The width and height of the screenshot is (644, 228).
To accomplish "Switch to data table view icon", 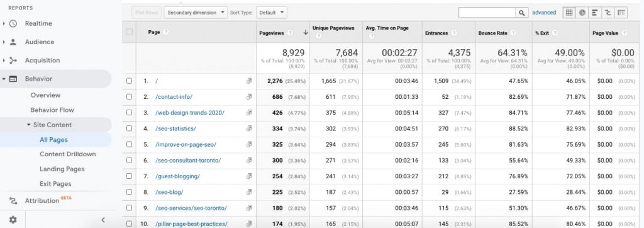I will pos(569,13).
